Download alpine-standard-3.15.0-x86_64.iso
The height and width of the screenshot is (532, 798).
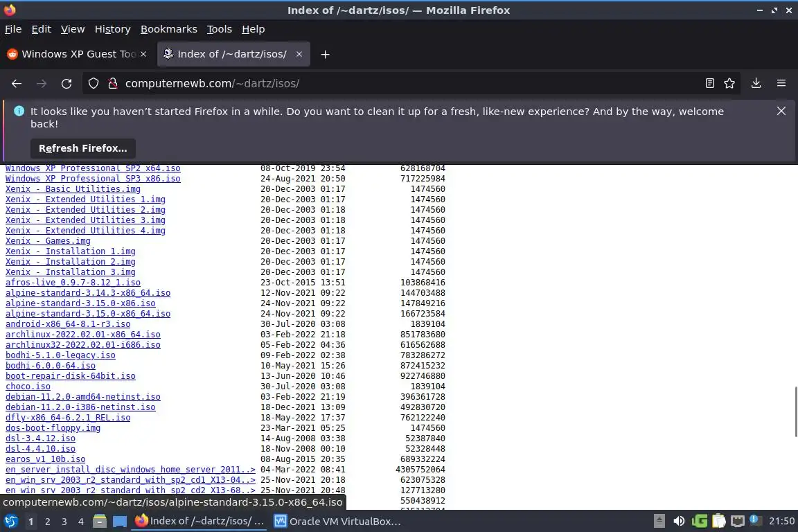point(87,314)
